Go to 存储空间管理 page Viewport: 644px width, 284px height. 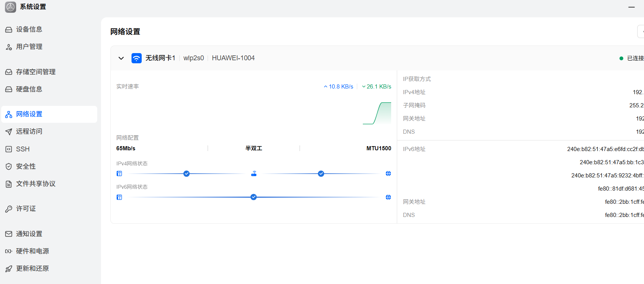point(49,72)
